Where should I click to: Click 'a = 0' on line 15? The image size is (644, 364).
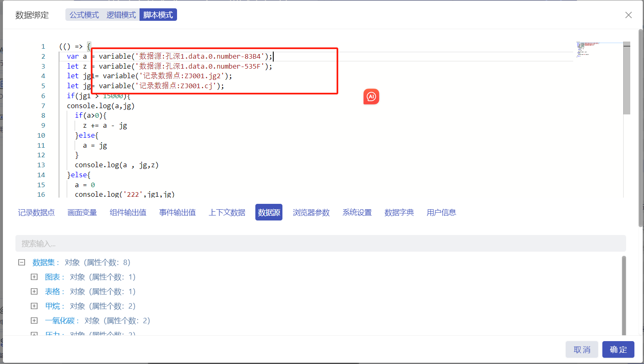(x=85, y=185)
